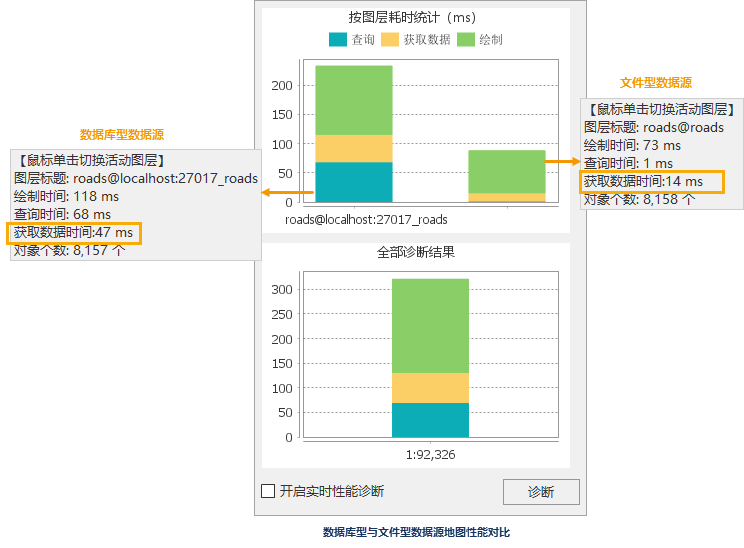The image size is (744, 548).
Task: Select green segment of roads@localhost:27017_roads bar
Action: [354, 100]
